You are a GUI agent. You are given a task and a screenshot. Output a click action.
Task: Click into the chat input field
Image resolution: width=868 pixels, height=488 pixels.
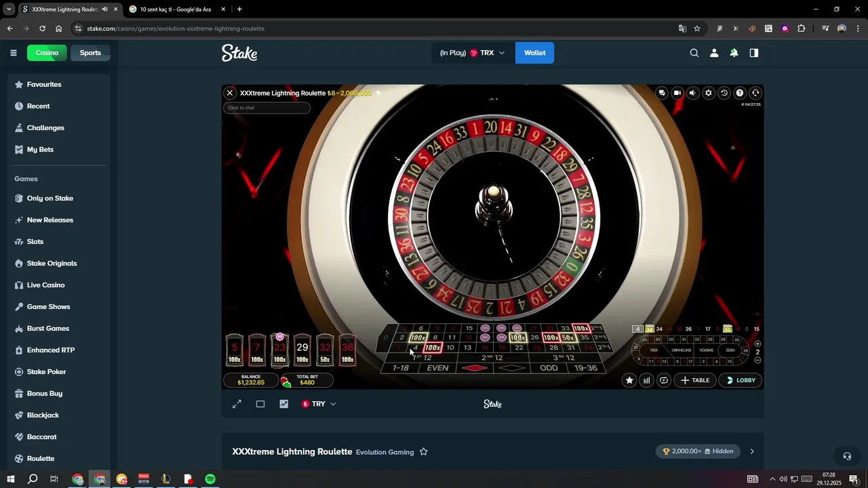click(x=267, y=108)
